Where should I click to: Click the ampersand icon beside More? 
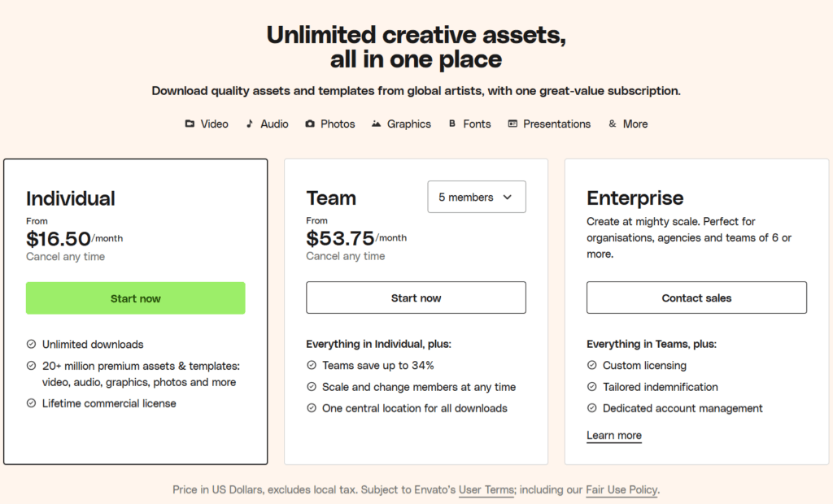[x=613, y=124]
